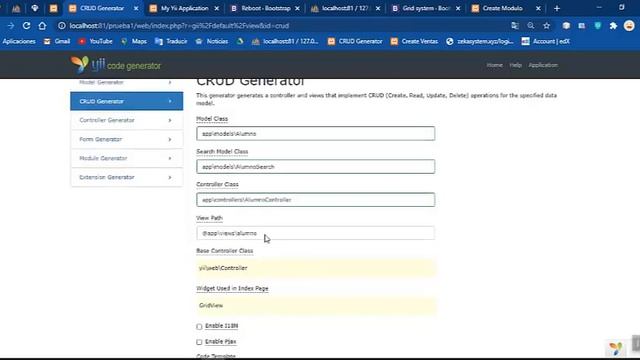Click the Controller Class input field
Screen dimensions: 640x360
[x=316, y=200]
